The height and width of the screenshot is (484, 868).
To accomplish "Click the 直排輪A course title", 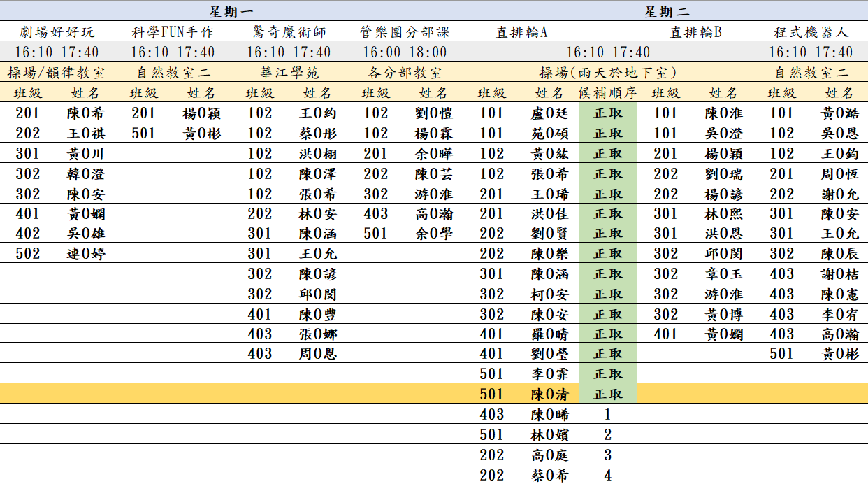I will point(521,31).
